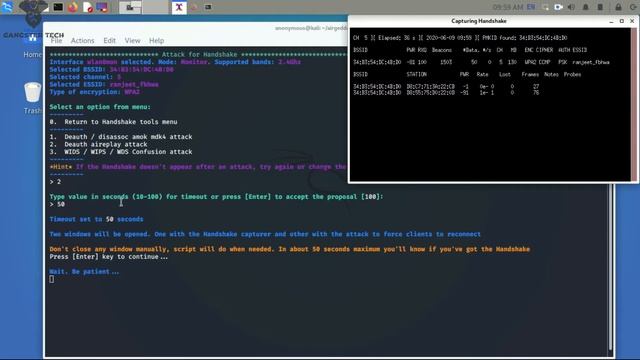
Task: Open the Actions menu in the terminal
Action: [82, 40]
